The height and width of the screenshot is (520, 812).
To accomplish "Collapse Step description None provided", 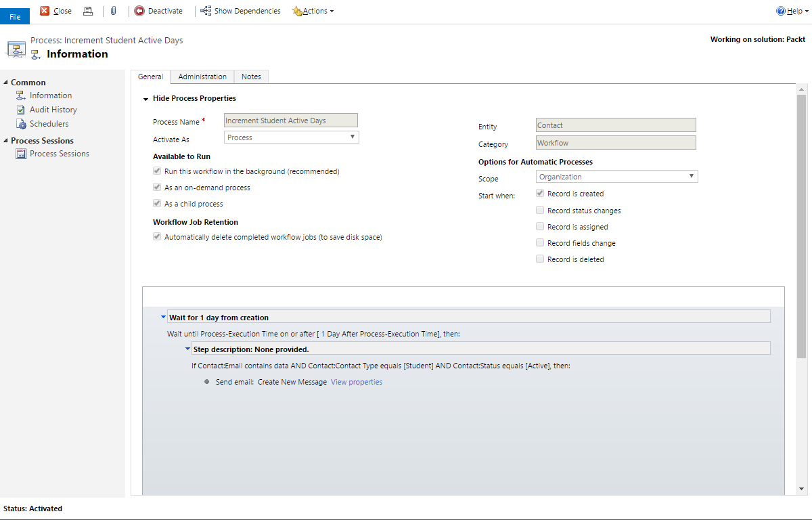I will tap(187, 349).
